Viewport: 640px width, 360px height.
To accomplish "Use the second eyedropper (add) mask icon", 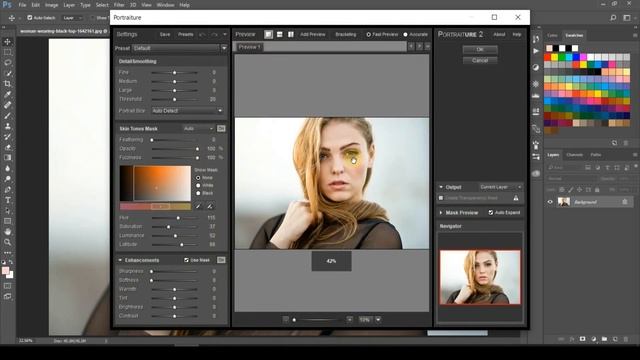I will click(210, 207).
